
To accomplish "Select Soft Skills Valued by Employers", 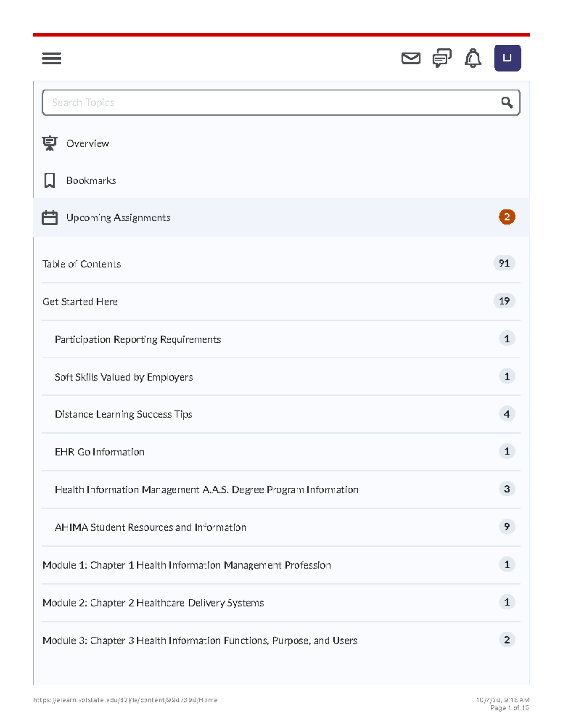I will pyautogui.click(x=124, y=377).
